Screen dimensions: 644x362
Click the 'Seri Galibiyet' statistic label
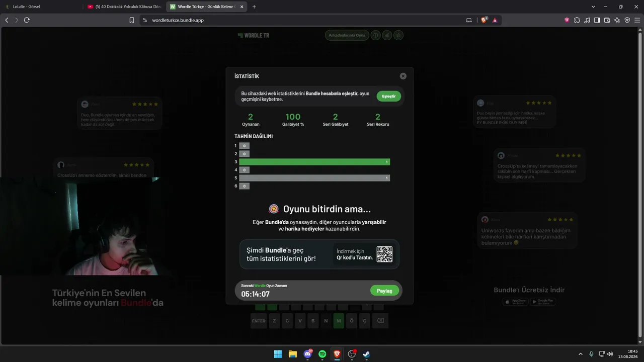pos(336,124)
